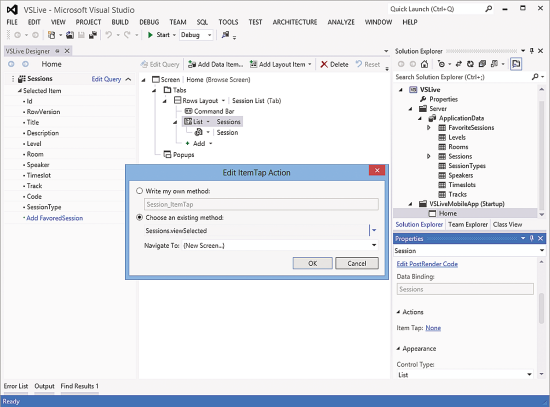Select Speakers table in Solution Explorer
550x407 pixels.
point(460,175)
